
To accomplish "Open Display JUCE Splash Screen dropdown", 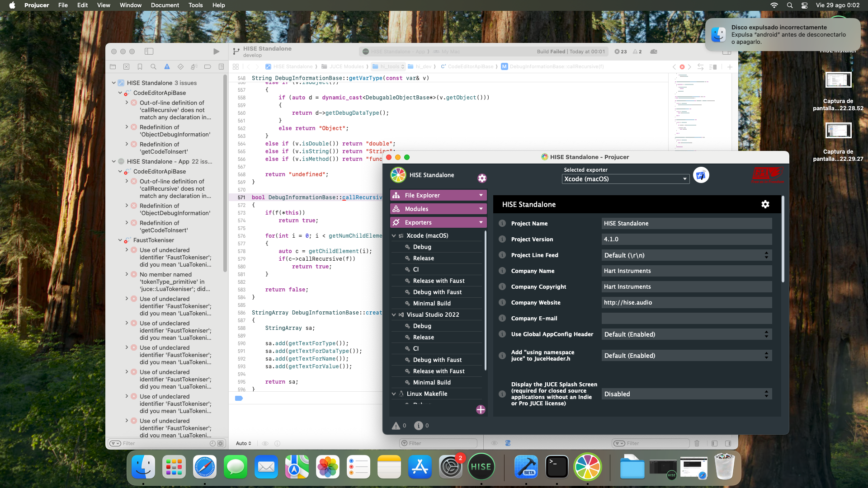I will (686, 394).
